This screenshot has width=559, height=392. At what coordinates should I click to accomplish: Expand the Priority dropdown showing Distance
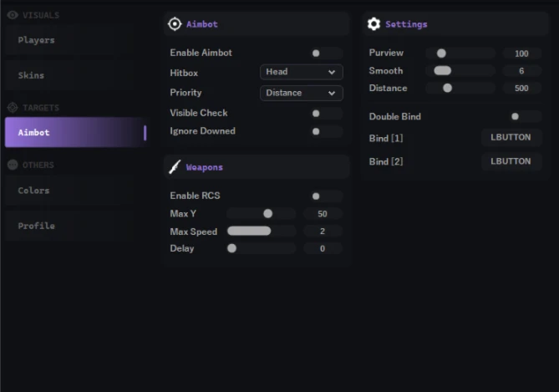pyautogui.click(x=302, y=93)
